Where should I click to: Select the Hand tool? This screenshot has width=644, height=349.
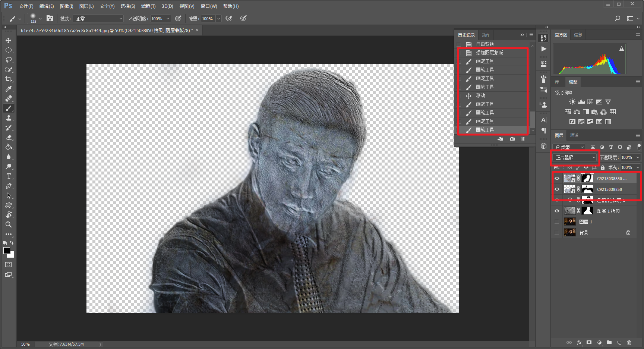pos(8,215)
